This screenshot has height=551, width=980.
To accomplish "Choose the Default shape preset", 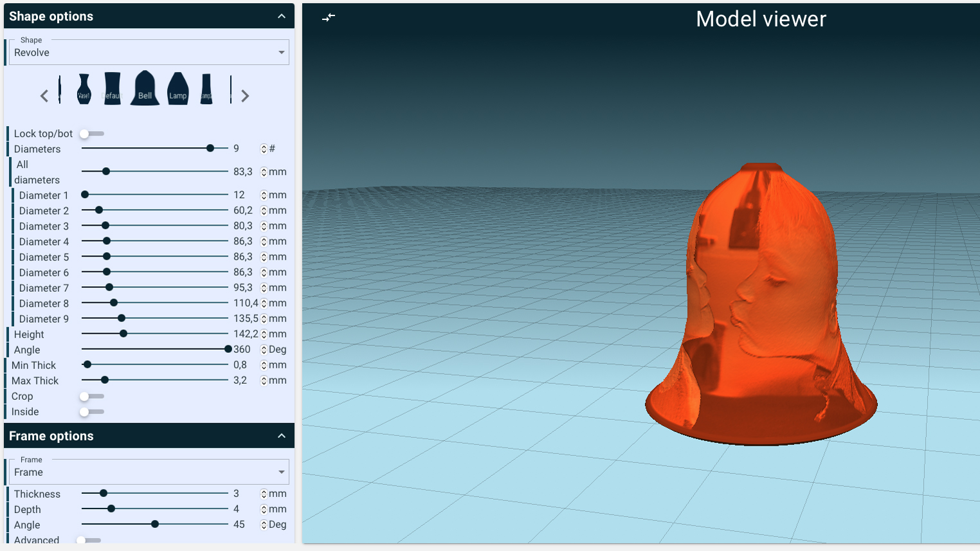I will [113, 89].
